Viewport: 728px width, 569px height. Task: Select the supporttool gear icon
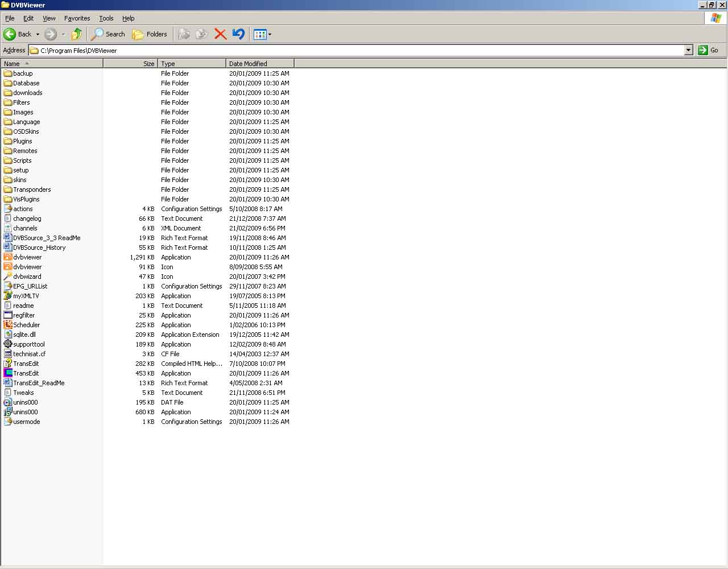pos(8,344)
